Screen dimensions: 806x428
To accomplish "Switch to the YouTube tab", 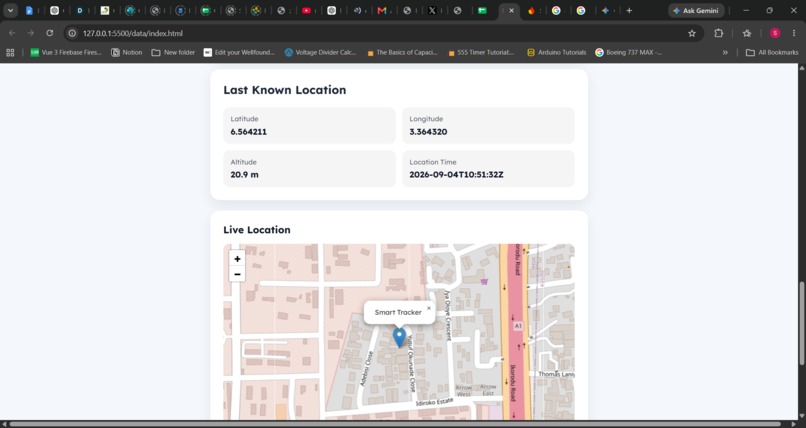I will (306, 10).
